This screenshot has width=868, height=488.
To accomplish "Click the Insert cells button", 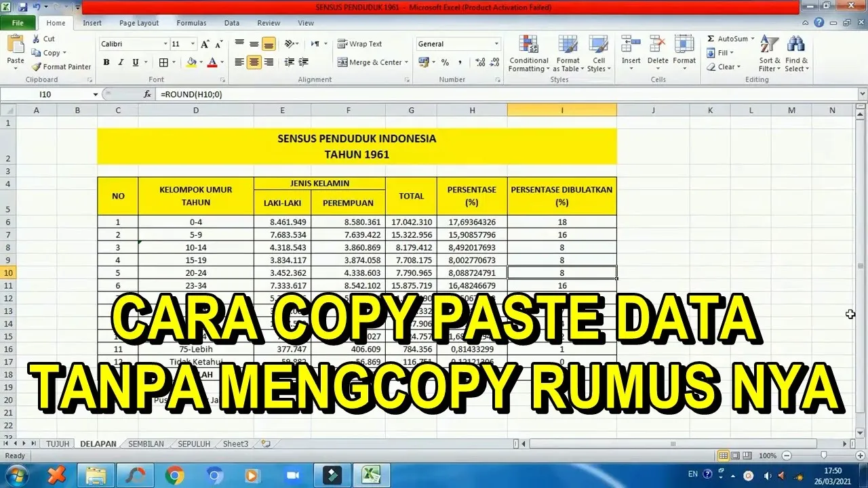I will pos(631,51).
